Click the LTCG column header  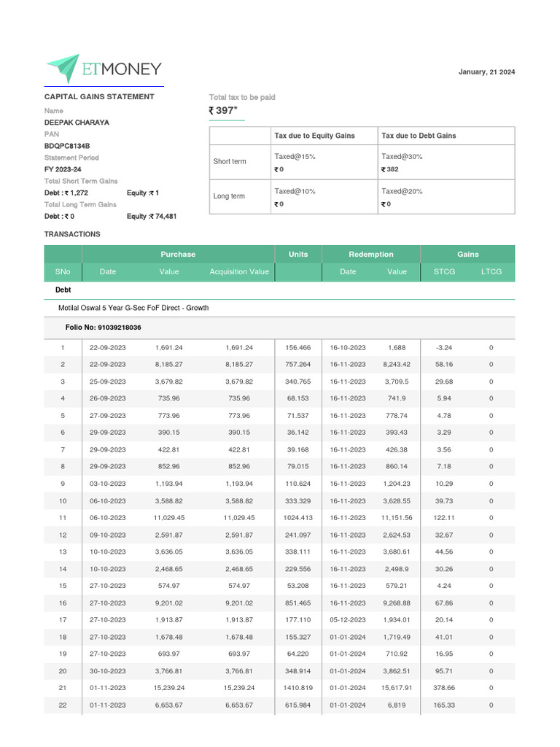[x=491, y=271]
